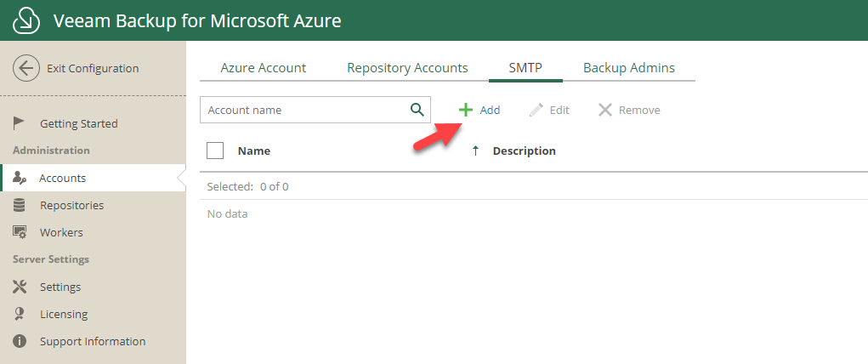Tick the select-all checkbox beside Name
Viewport: 868px width, 364px height.
point(215,151)
